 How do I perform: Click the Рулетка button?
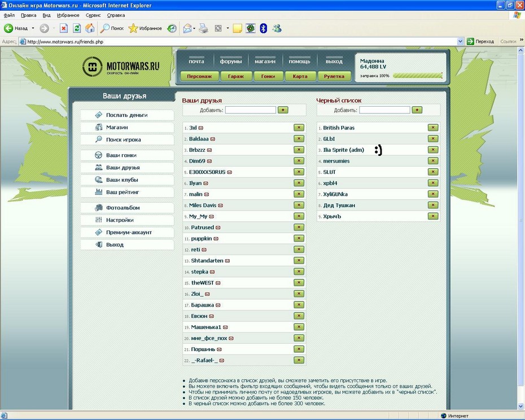point(334,76)
